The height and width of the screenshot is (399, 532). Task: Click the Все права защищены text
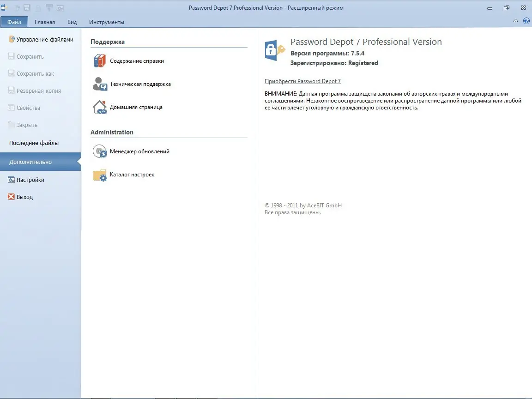pos(292,213)
